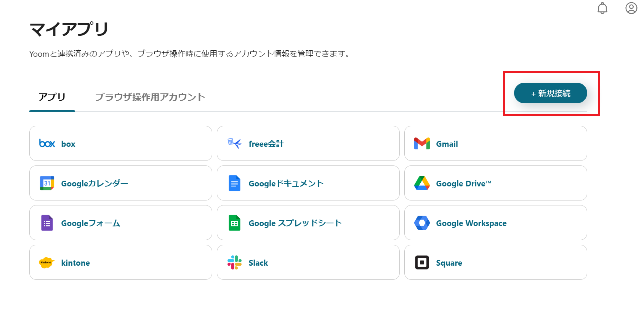
Task: Open the Google スプレッドシート app link
Action: point(295,223)
